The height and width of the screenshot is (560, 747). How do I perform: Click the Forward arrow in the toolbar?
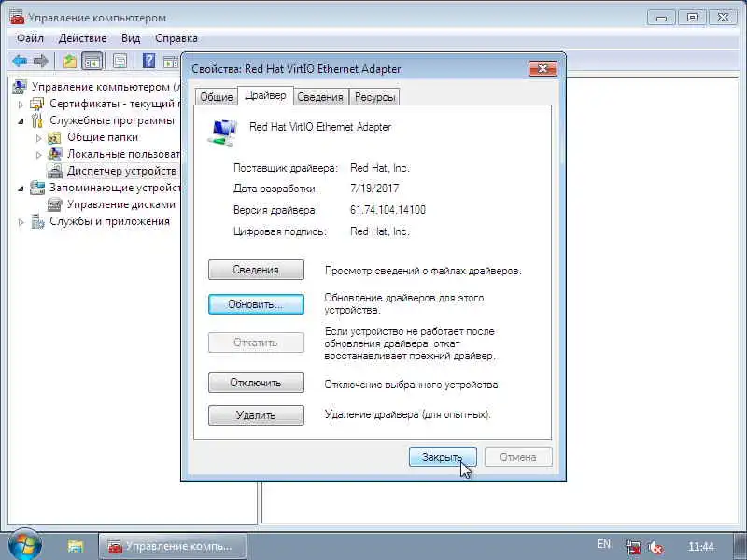(x=41, y=61)
